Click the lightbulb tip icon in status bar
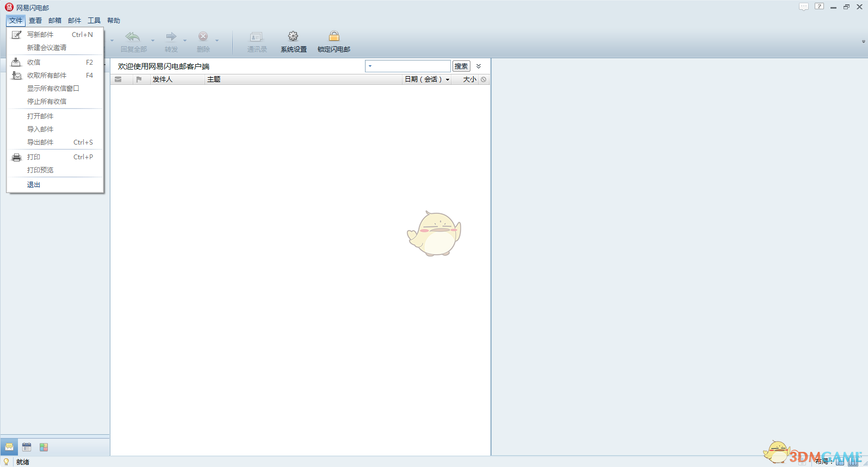This screenshot has width=868, height=467. coord(7,462)
